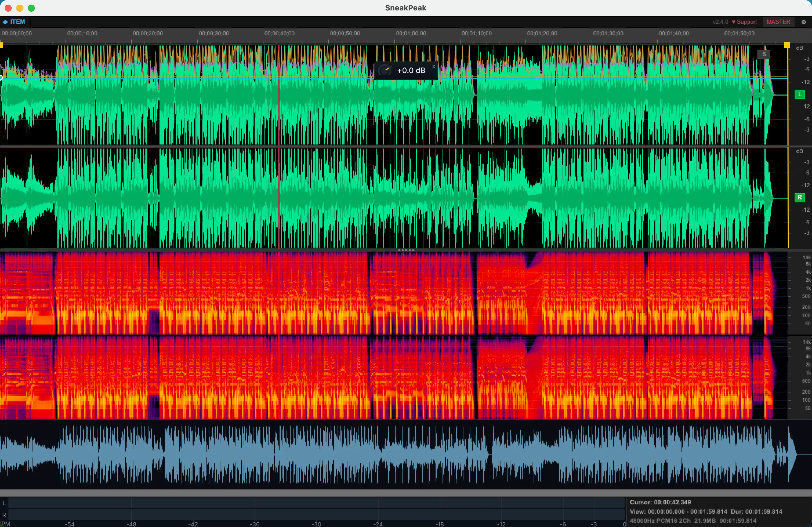Click the yellow end marker at the waveform end

(x=787, y=46)
